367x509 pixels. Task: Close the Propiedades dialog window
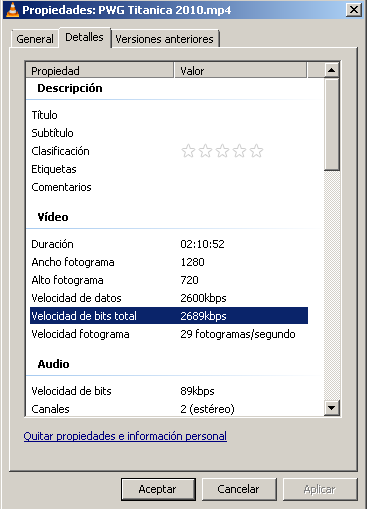click(x=353, y=10)
